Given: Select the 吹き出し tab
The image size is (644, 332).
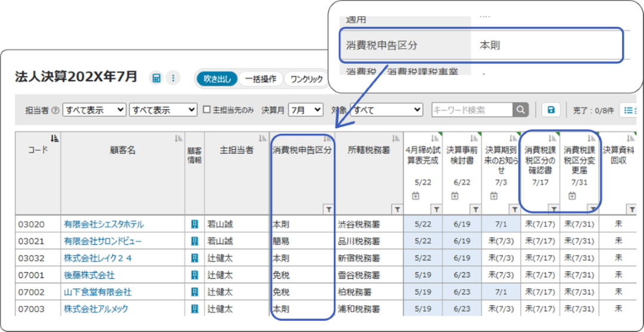Looking at the screenshot, I should (217, 79).
